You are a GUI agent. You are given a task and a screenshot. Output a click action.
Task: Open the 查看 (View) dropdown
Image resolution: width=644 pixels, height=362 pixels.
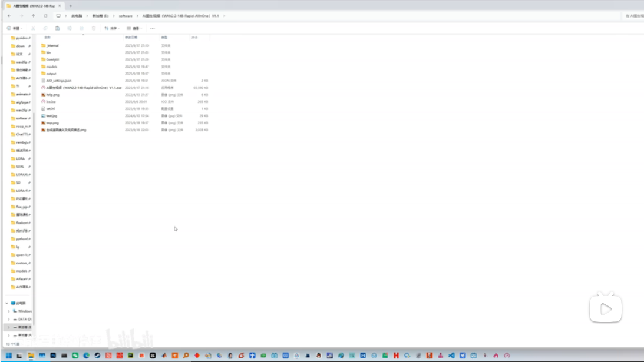[x=134, y=28]
